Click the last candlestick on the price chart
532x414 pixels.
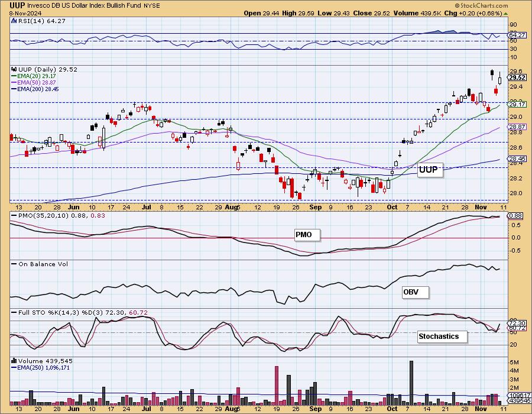click(x=499, y=80)
